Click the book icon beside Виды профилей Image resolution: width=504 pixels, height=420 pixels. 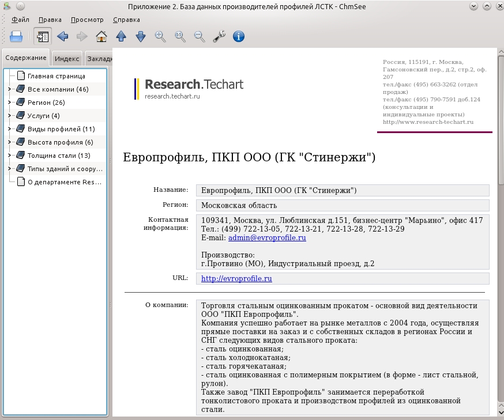pos(21,128)
